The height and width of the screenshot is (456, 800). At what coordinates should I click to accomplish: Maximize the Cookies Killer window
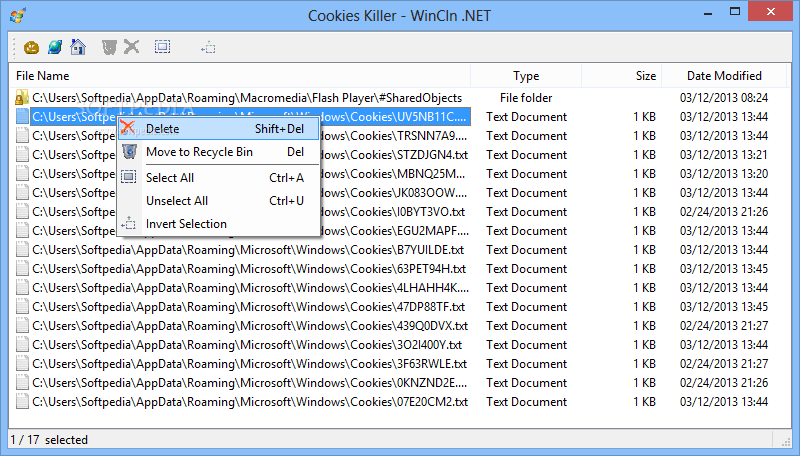735,12
